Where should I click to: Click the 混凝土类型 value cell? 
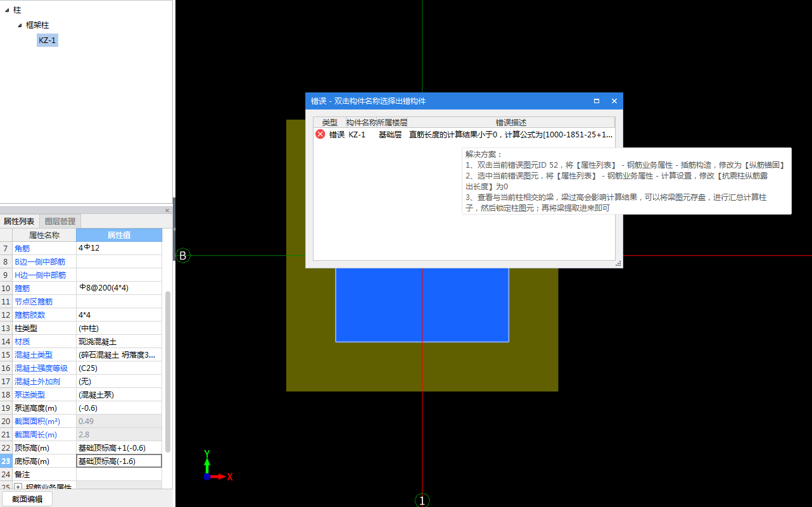118,354
